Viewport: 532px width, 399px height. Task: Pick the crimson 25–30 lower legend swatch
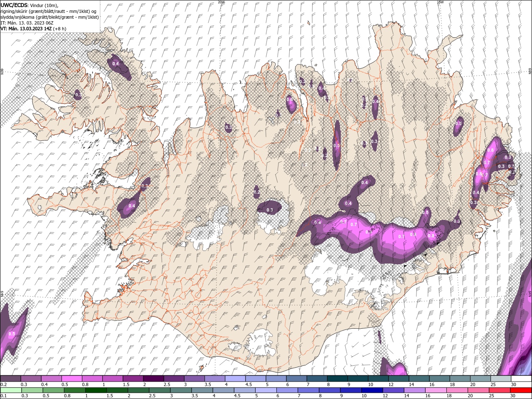point(500,390)
